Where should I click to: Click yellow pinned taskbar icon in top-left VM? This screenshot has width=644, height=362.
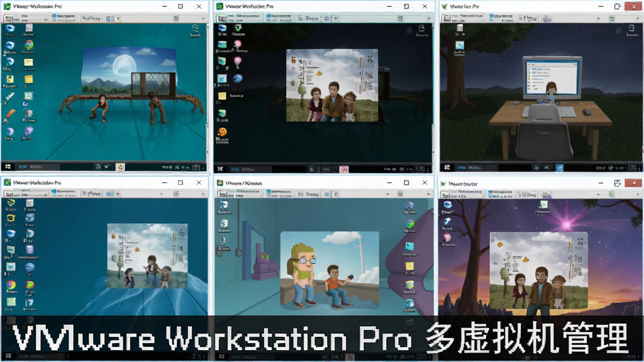pos(120,167)
